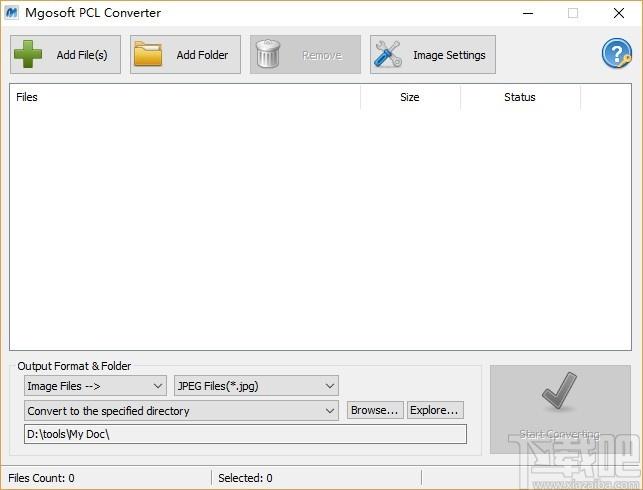Image resolution: width=643 pixels, height=490 pixels.
Task: Click the green plus Add File(s) icon
Action: [28, 54]
